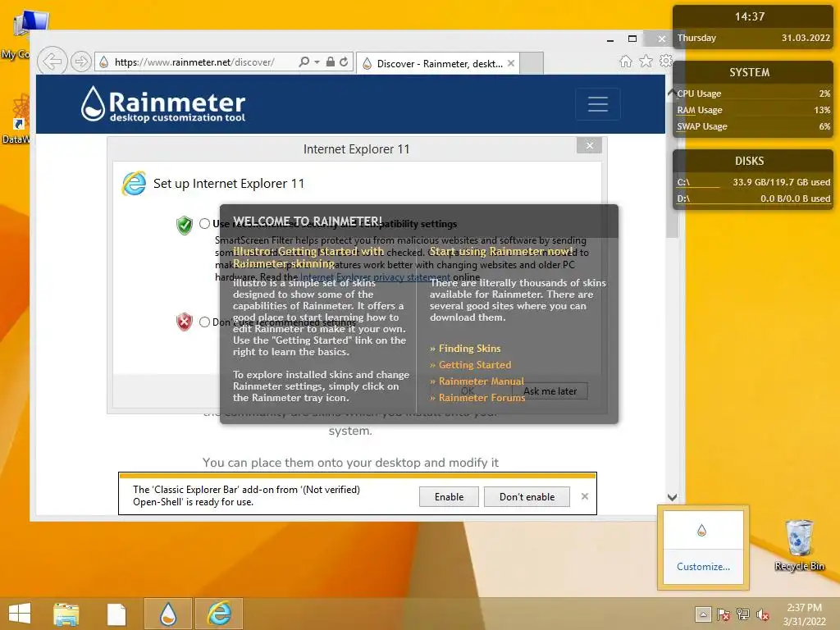The width and height of the screenshot is (840, 630).
Task: Click the 14:37 clock skin
Action: point(750,16)
